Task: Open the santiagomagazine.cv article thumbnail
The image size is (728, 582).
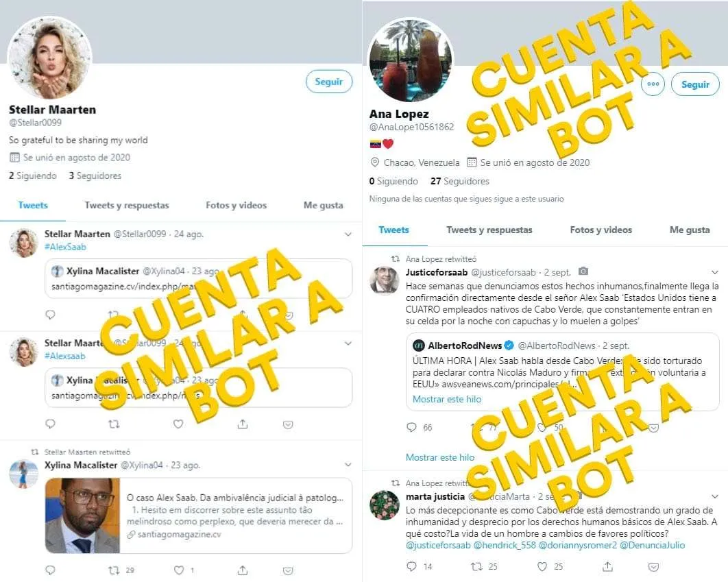Action: click(x=83, y=516)
